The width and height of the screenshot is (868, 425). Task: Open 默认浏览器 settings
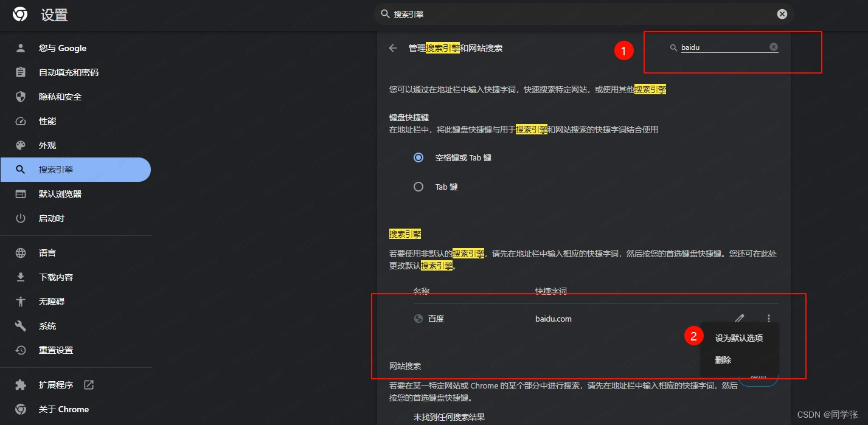point(60,194)
